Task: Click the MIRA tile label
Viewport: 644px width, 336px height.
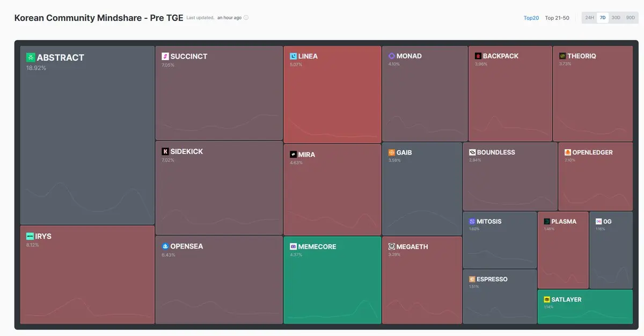Action: [307, 155]
